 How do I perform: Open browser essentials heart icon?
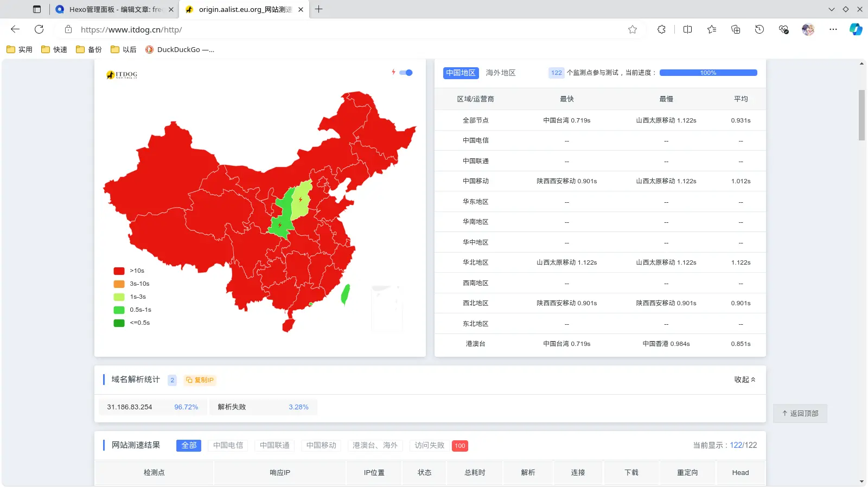pyautogui.click(x=783, y=29)
